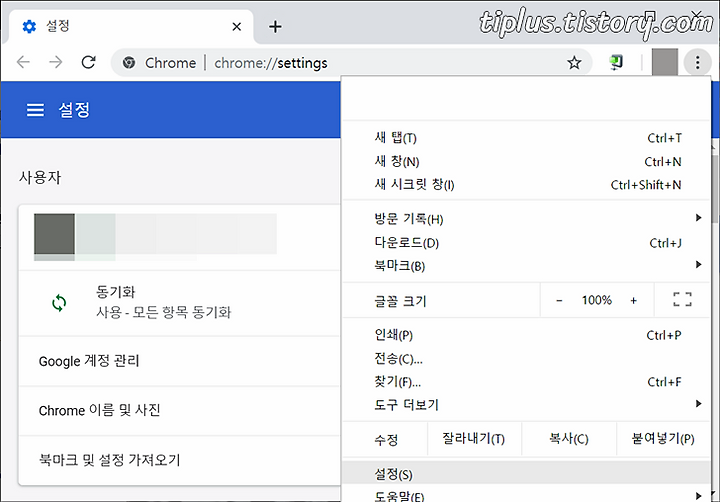
Task: Open 북마크 및 설정 가져오기 row
Action: point(180,460)
